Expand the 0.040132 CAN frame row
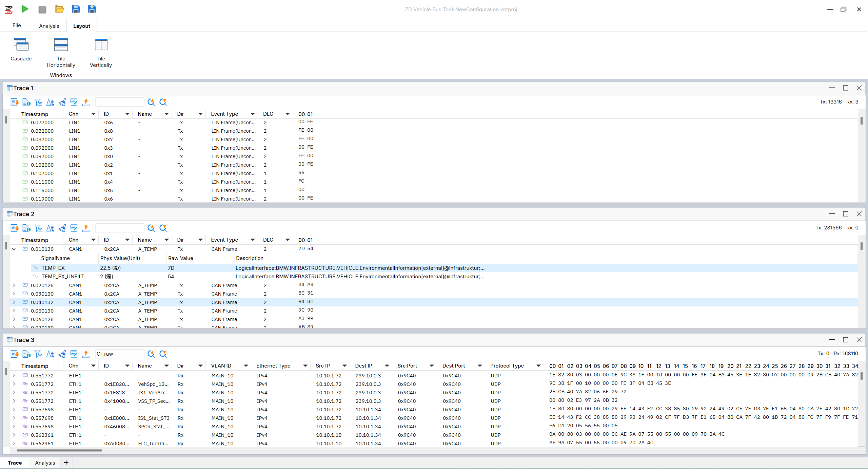868x469 pixels. (14, 302)
